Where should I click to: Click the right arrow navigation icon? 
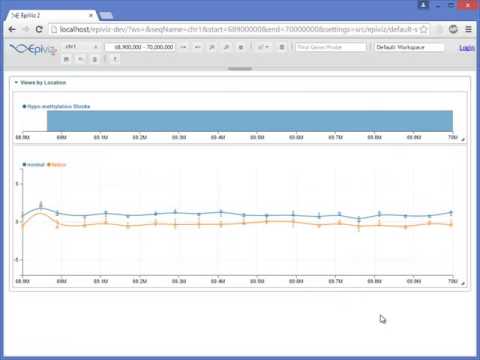[183, 47]
